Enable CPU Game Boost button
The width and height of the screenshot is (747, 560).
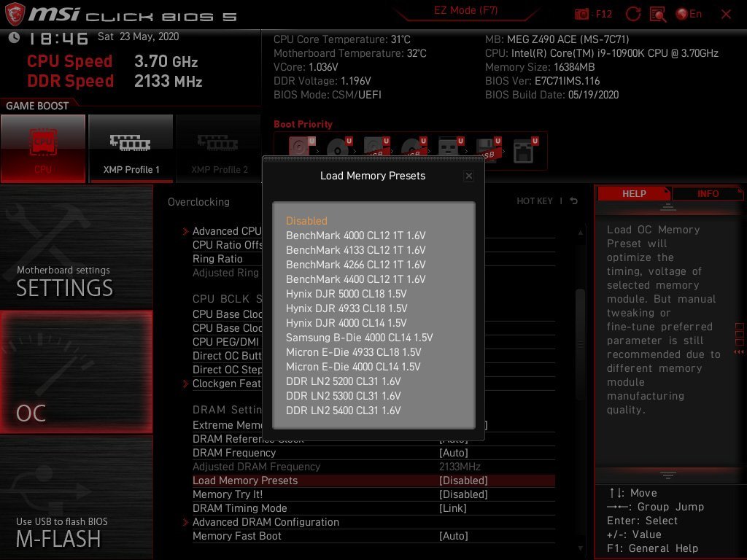pyautogui.click(x=43, y=148)
